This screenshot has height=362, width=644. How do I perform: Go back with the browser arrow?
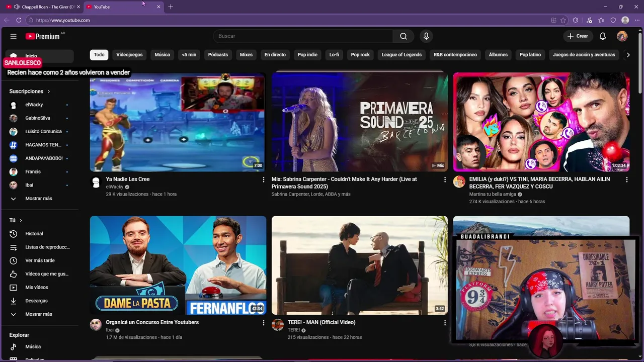7,20
